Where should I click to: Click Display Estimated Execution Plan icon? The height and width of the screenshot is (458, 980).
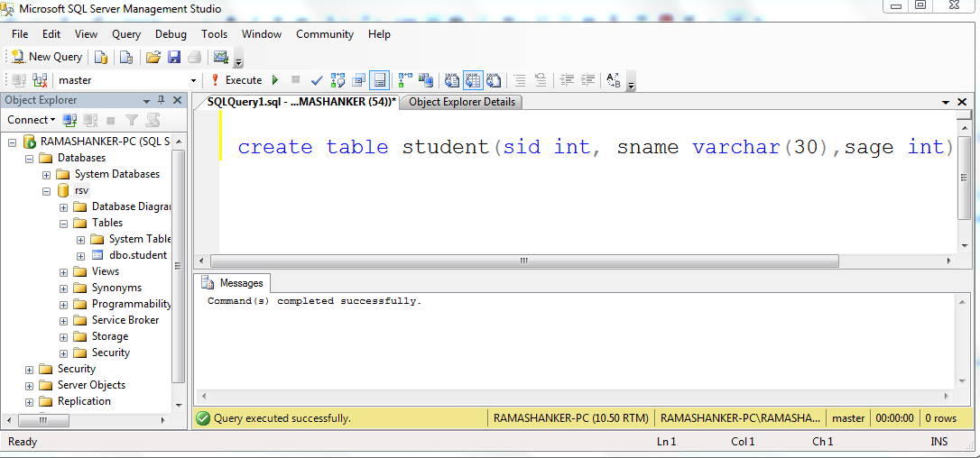338,80
